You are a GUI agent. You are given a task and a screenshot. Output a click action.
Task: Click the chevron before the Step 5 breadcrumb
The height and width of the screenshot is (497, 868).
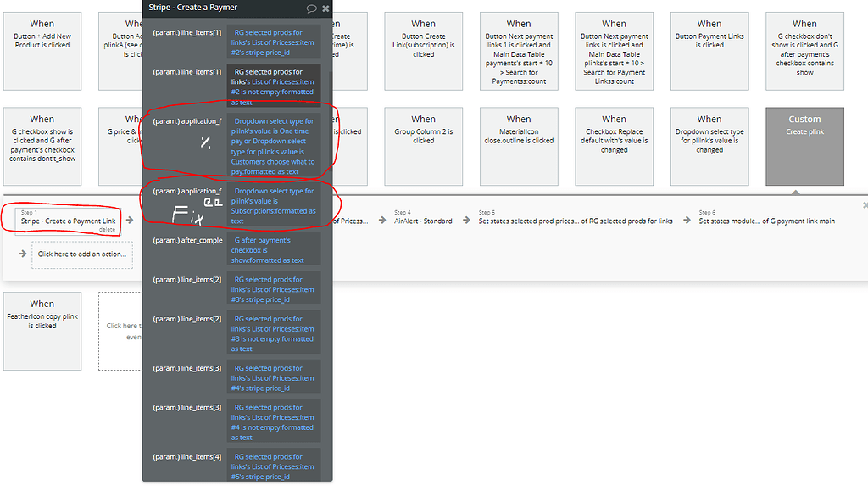[x=465, y=220]
